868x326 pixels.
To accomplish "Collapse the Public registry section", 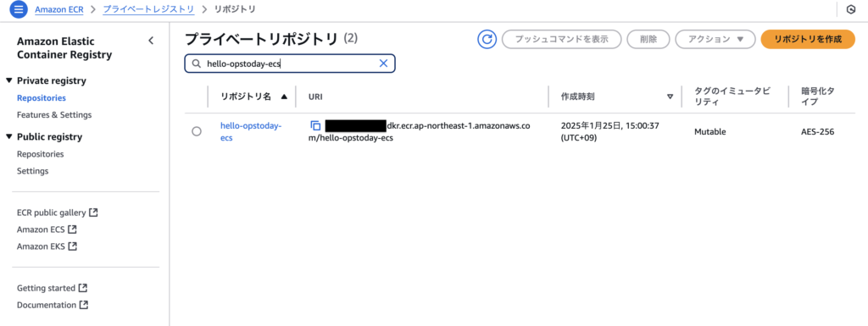I will click(x=8, y=137).
